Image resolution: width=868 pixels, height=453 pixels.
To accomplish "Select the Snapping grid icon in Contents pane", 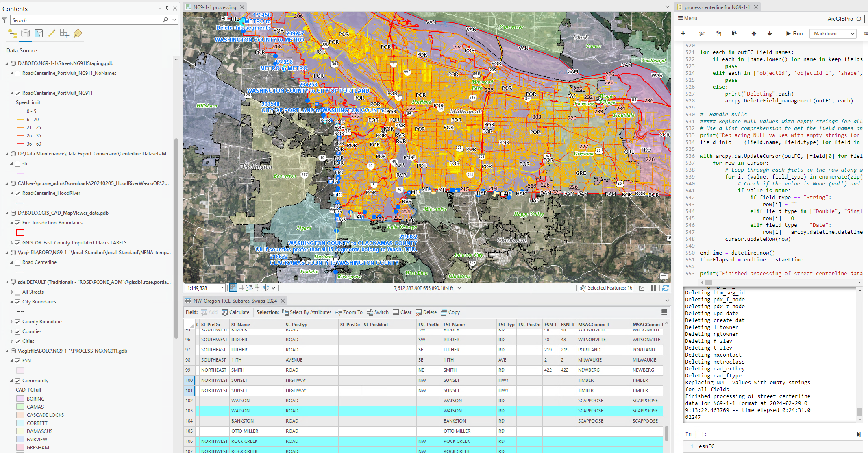I will coord(64,33).
